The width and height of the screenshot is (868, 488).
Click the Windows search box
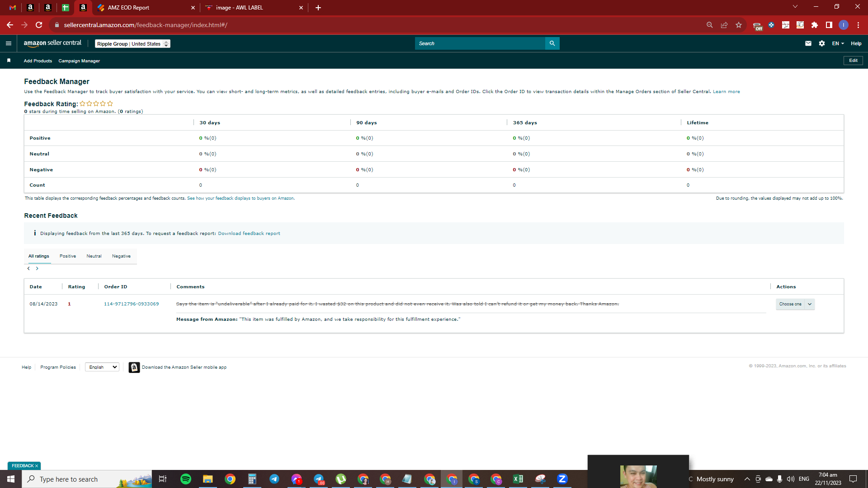pos(87,479)
